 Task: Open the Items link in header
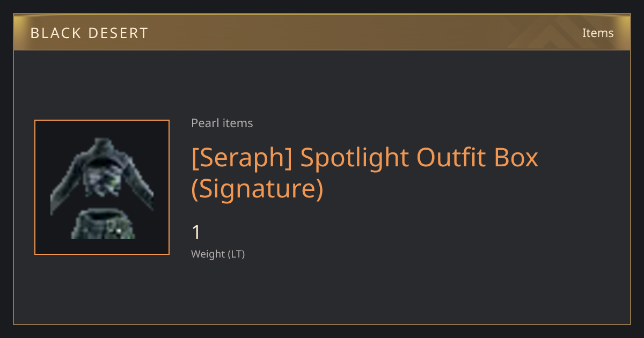pyautogui.click(x=598, y=33)
